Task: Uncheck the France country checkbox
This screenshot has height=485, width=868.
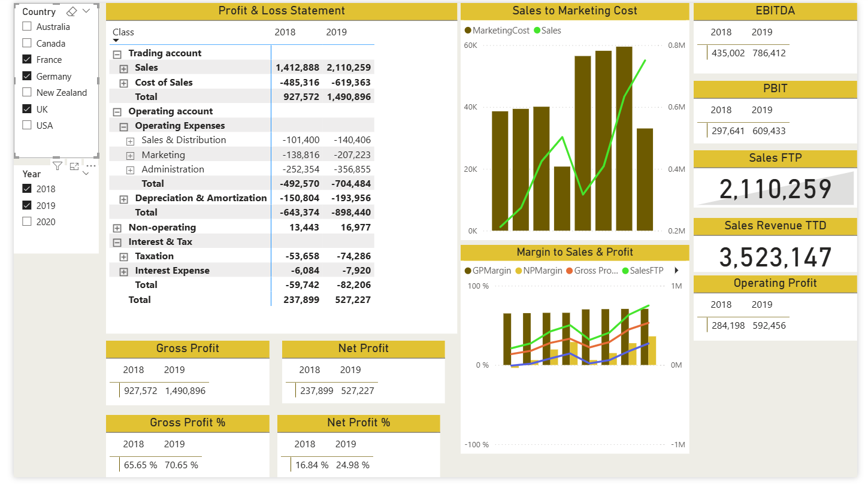Action: point(27,59)
